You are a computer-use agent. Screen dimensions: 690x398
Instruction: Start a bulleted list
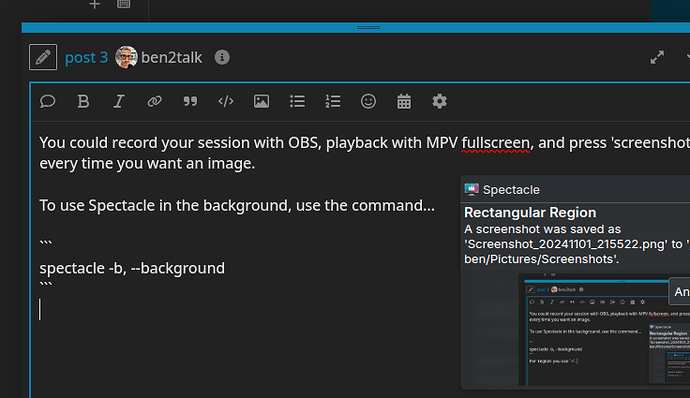[297, 102]
